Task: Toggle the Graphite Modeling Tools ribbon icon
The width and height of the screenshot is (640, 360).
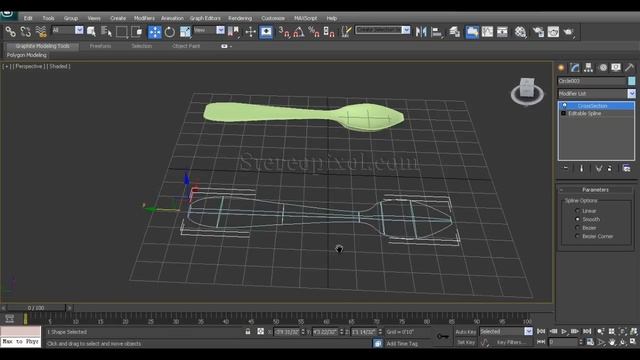Action: 472,32
